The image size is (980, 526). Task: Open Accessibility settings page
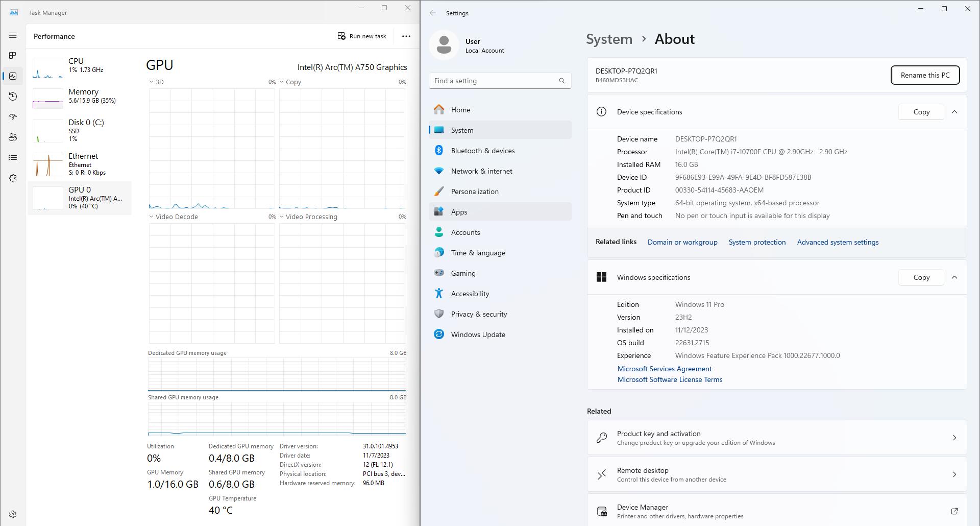(500, 294)
